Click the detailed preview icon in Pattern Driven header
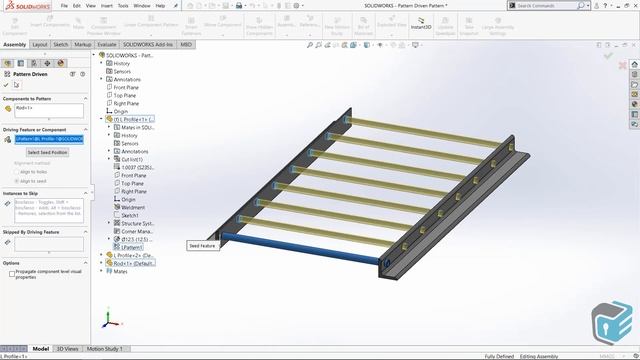 pos(73,74)
